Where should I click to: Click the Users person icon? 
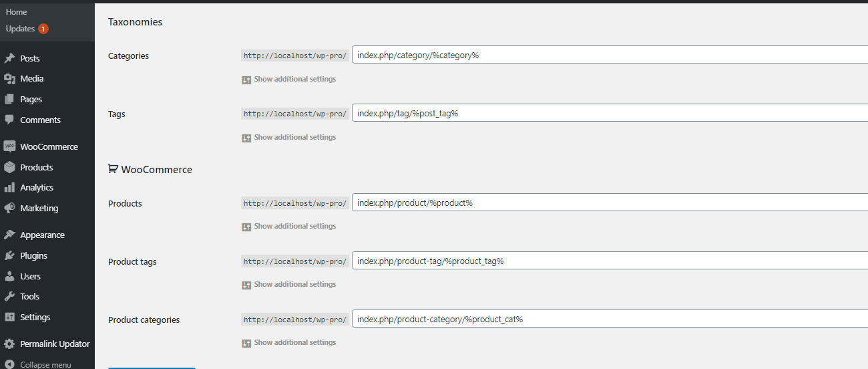[x=9, y=277]
